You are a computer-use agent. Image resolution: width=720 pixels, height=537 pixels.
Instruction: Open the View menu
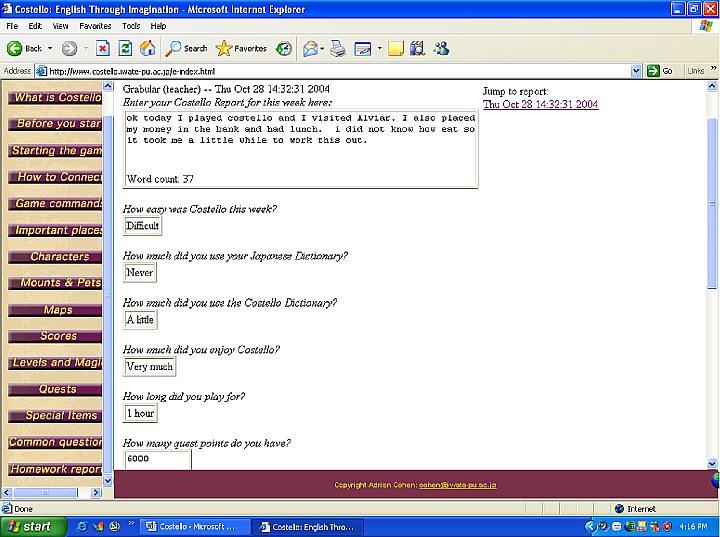click(x=61, y=25)
